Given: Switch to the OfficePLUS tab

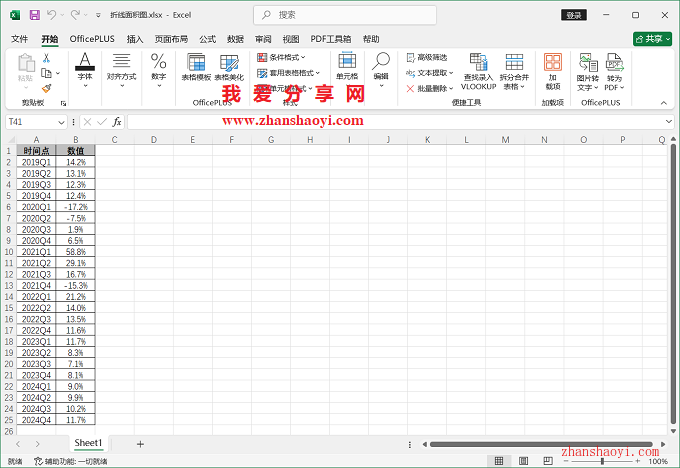Looking at the screenshot, I should pos(92,39).
